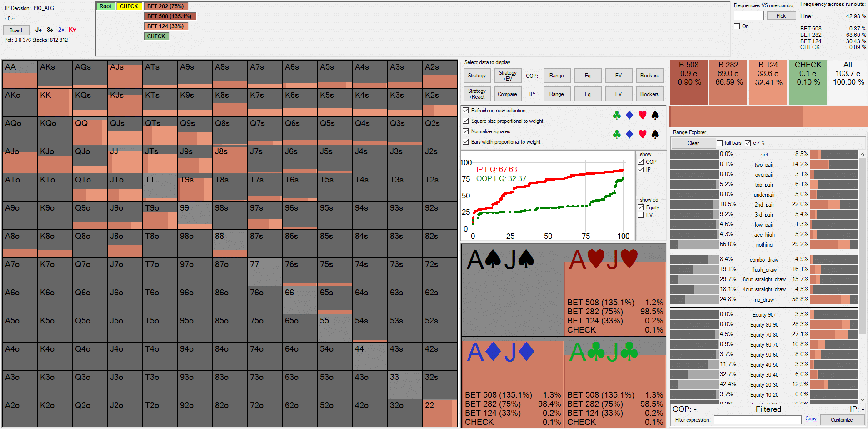Click the black spade icon in upper suit row
868x429 pixels.
click(x=655, y=115)
